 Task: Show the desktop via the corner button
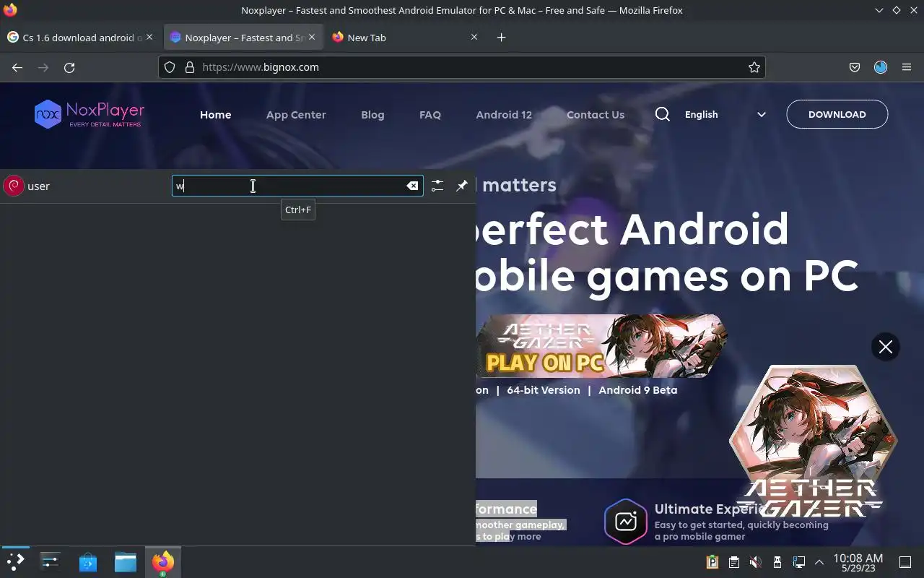click(x=905, y=562)
